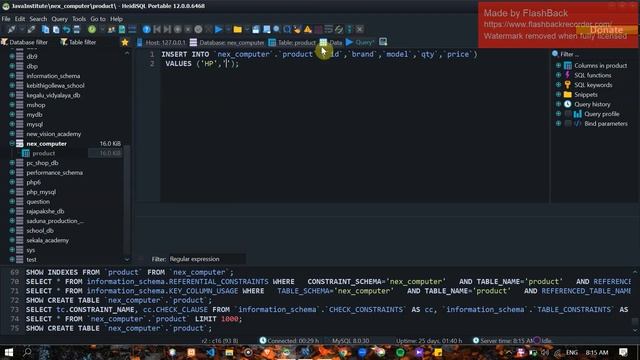Open the File menu
Screen dimensions: 640x360
pyautogui.click(x=6, y=19)
